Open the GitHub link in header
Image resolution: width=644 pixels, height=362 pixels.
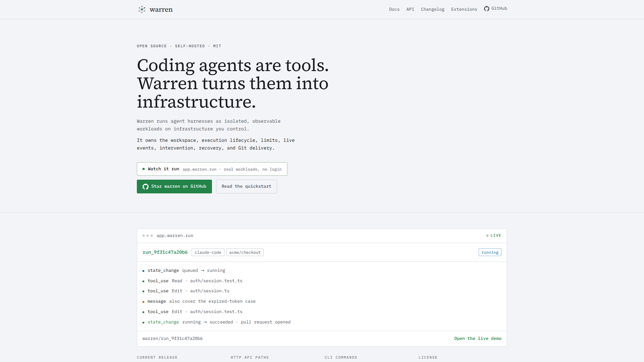tap(495, 9)
